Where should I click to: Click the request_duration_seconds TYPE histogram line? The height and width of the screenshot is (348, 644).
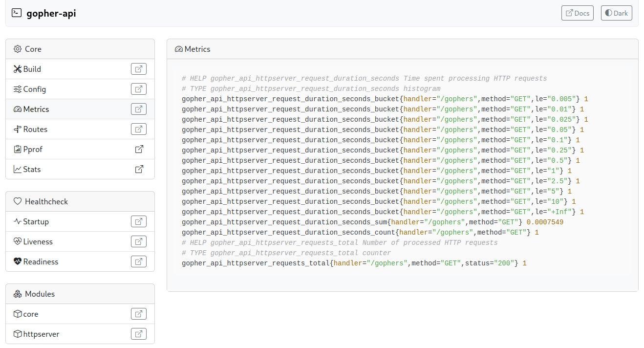click(311, 88)
